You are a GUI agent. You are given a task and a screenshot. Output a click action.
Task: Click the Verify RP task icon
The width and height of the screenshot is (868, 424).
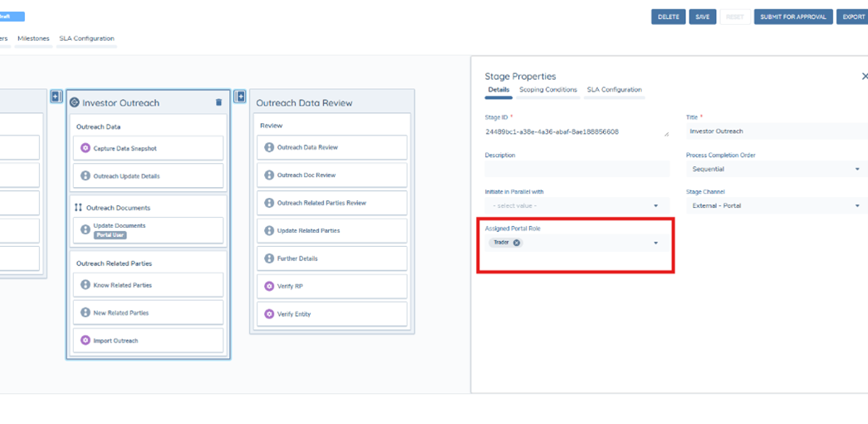pos(269,286)
